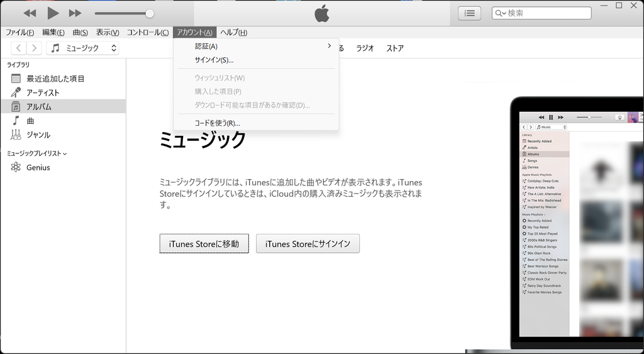Viewport: 644px width, 354px height.
Task: Minimize the iTunes window
Action: click(604, 6)
